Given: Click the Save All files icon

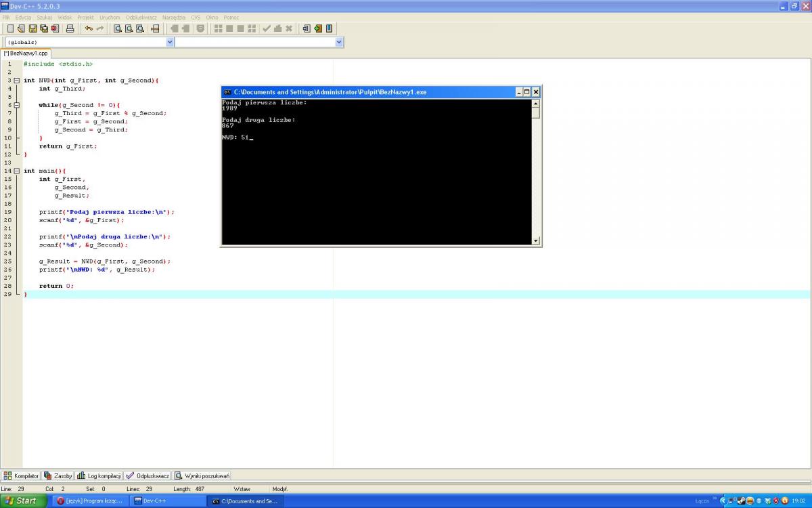Looking at the screenshot, I should pos(44,28).
